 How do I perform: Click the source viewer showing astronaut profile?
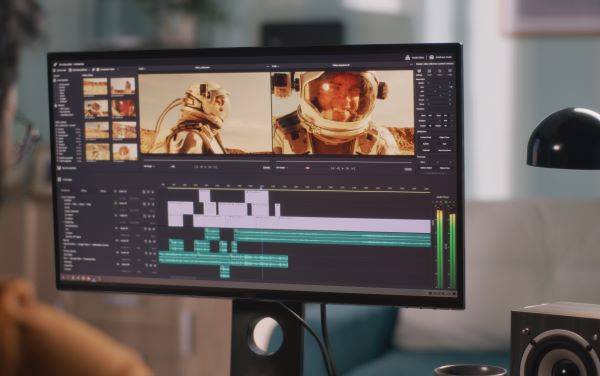[x=205, y=113]
